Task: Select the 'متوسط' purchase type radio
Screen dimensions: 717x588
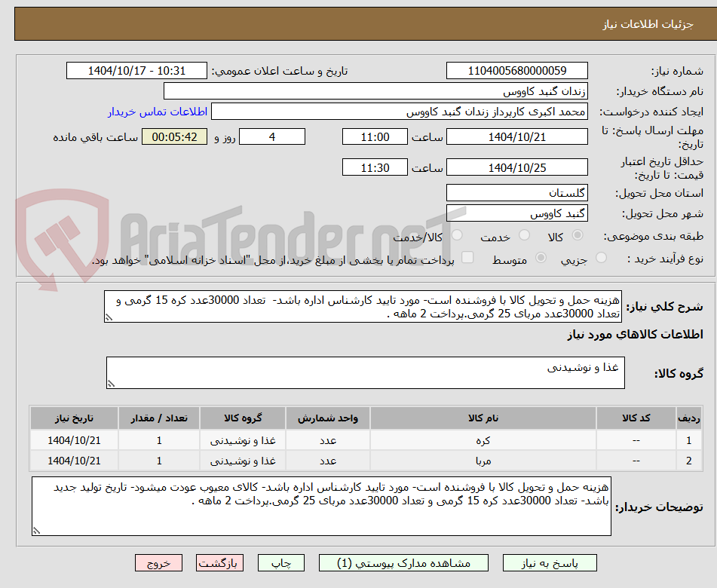Action: point(541,258)
